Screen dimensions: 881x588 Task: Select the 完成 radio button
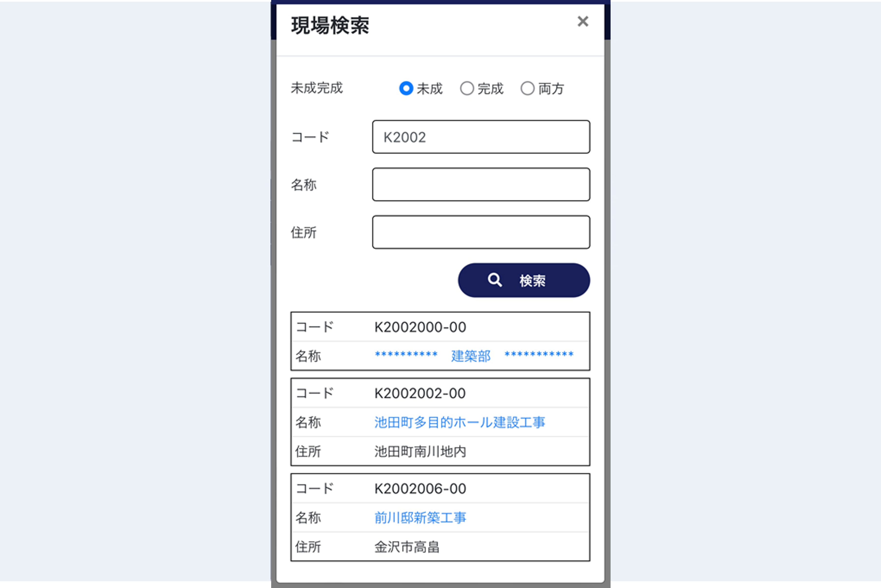tap(467, 88)
